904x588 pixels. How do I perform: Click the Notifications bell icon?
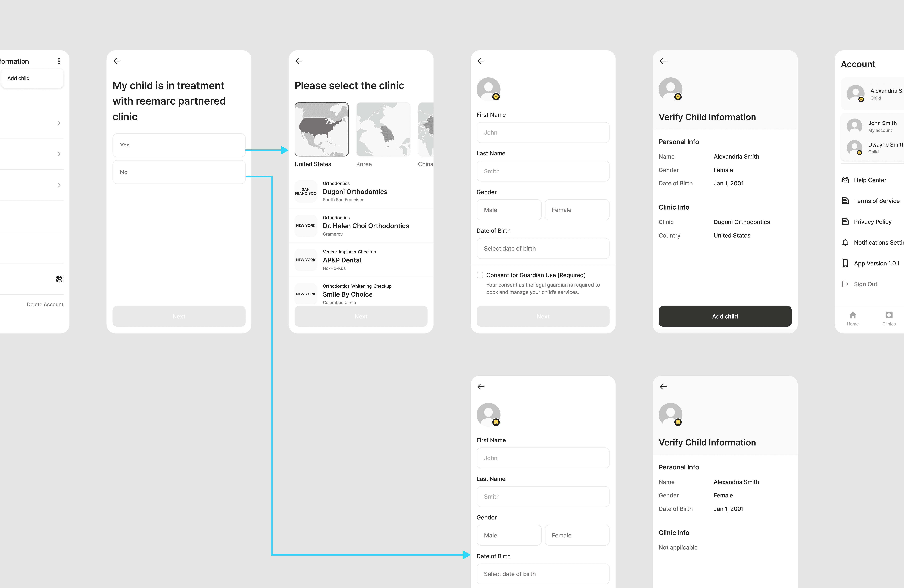pos(845,242)
